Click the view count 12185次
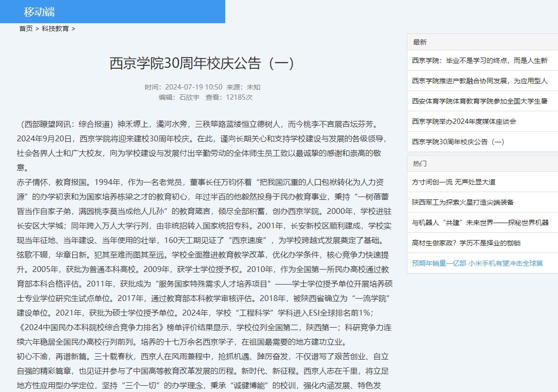The image size is (558, 392). (x=239, y=97)
